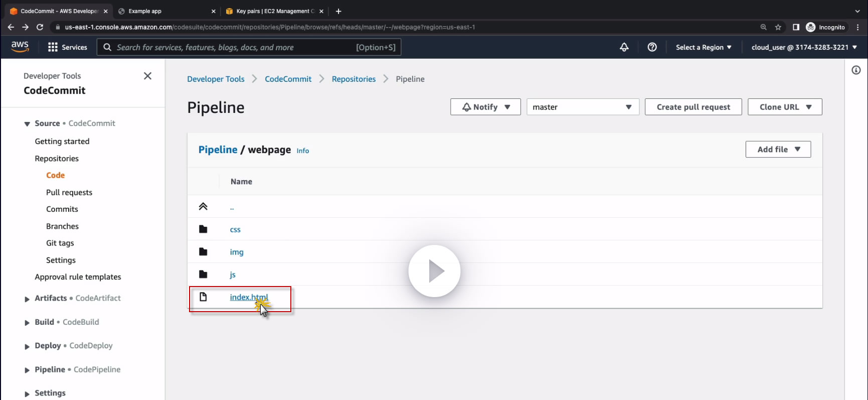The height and width of the screenshot is (400, 868).
Task: Expand the Settings section in sidebar
Action: point(27,394)
